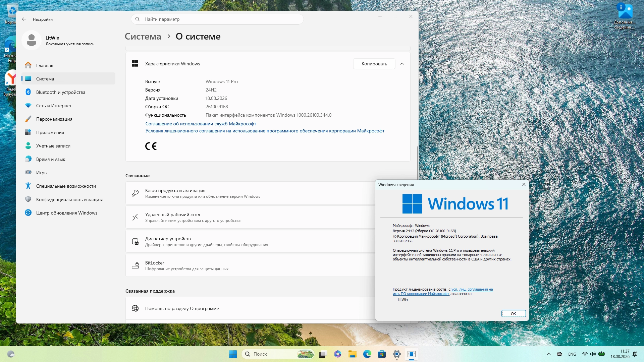The image size is (644, 362).
Task: Click the Специальные возможности accessibility icon
Action: (28, 186)
